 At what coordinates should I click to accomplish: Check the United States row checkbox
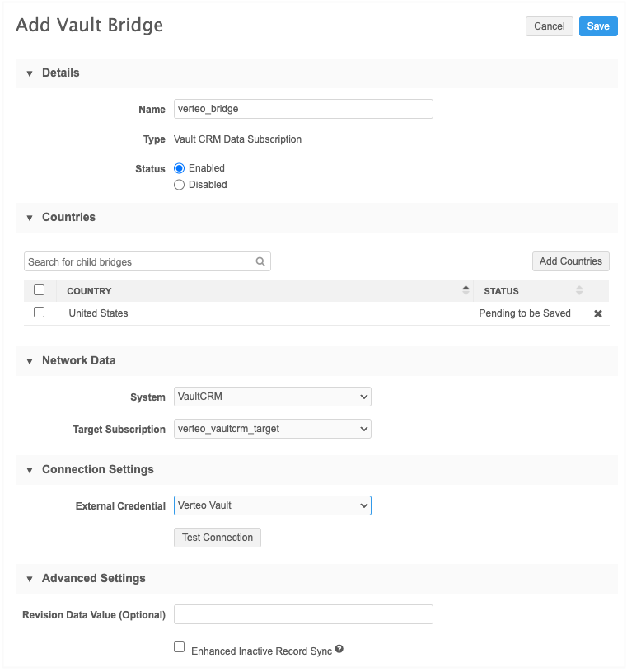tap(39, 313)
